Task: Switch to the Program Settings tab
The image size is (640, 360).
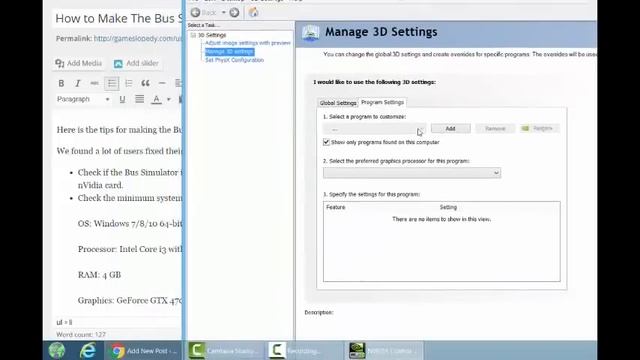Action: tap(382, 102)
